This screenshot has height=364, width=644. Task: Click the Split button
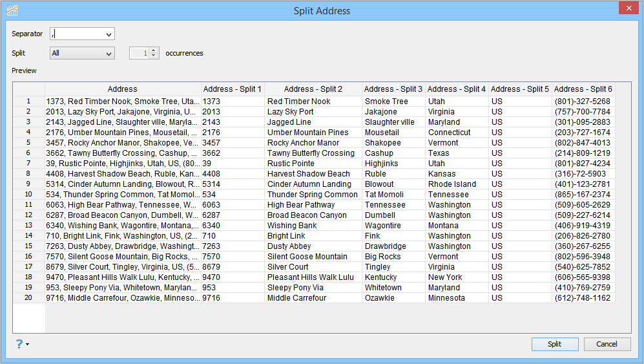click(555, 344)
